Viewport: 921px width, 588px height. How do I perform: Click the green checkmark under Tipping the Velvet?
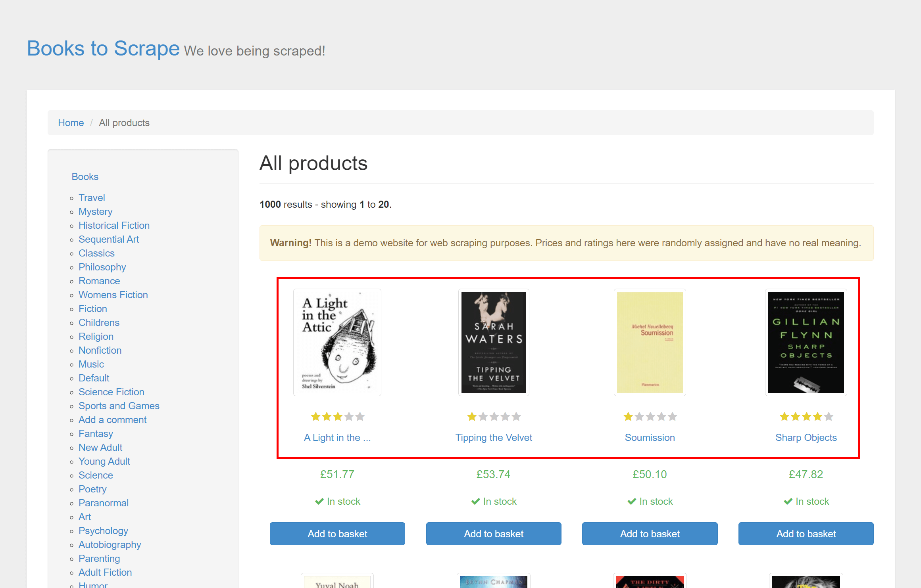click(x=475, y=501)
